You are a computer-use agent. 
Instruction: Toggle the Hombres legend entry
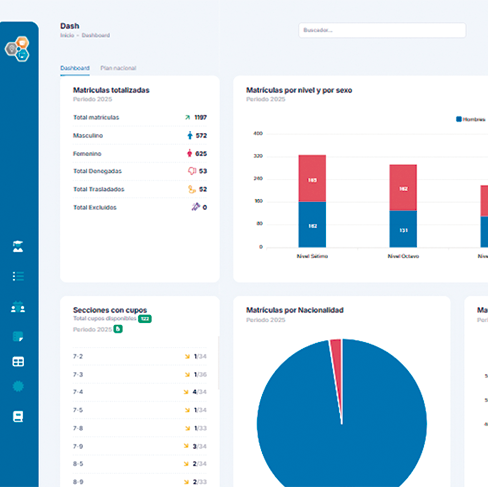click(x=470, y=119)
